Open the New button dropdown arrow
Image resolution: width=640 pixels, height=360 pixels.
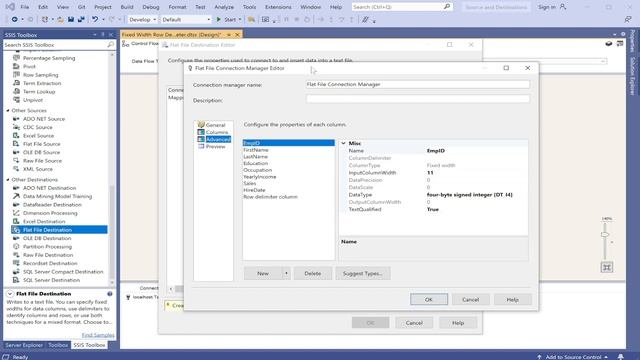click(x=286, y=273)
